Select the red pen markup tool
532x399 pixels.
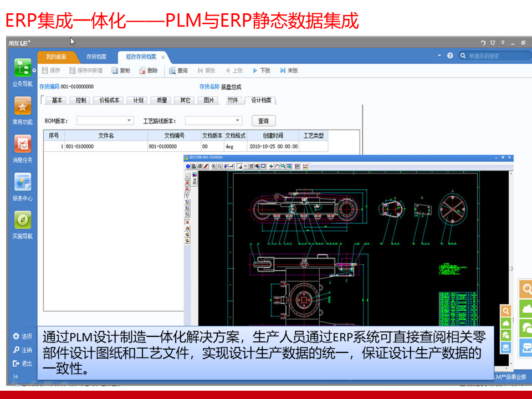206,166
